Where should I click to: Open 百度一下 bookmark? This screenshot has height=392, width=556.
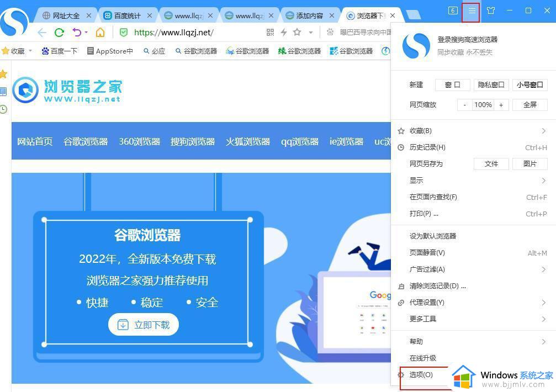point(60,51)
